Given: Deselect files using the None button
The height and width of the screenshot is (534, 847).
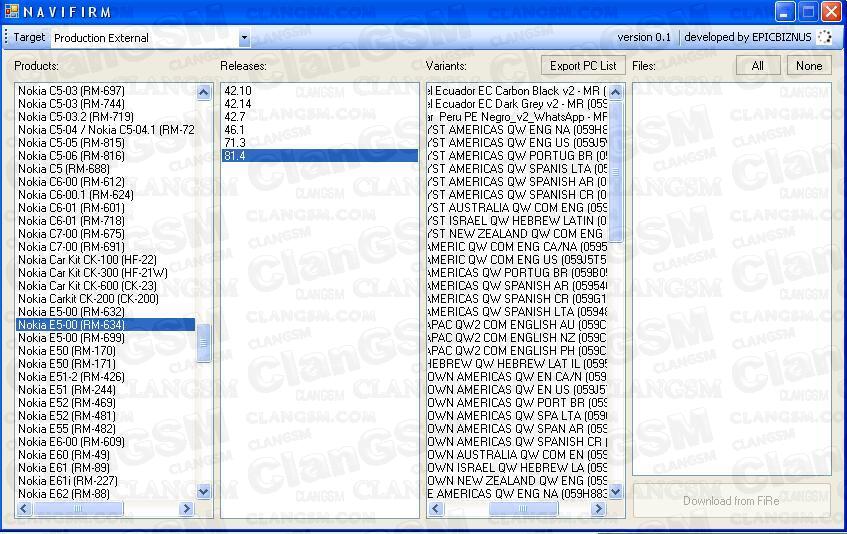Looking at the screenshot, I should click(x=809, y=66).
